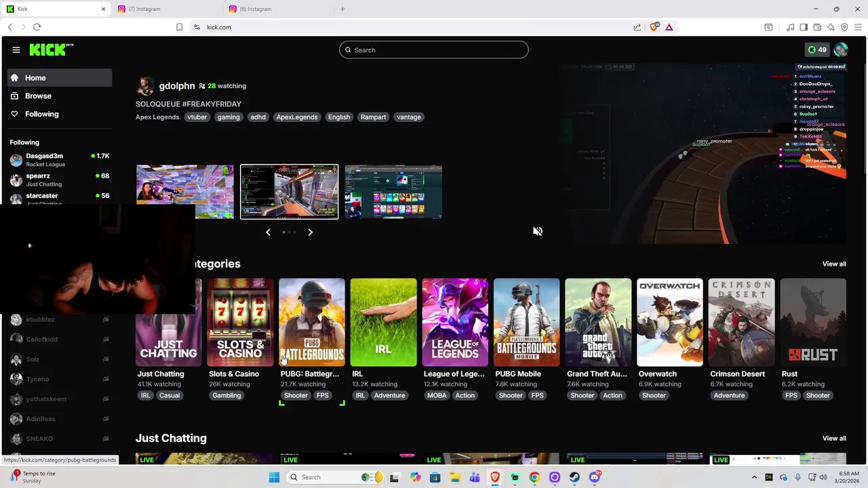This screenshot has width=868, height=488.
Task: Select Home in the sidebar
Action: coord(60,77)
